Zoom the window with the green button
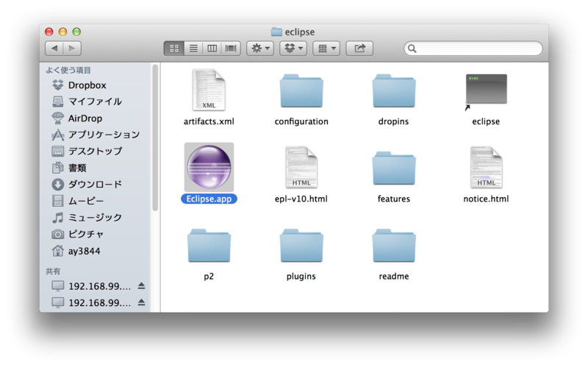 [x=76, y=32]
